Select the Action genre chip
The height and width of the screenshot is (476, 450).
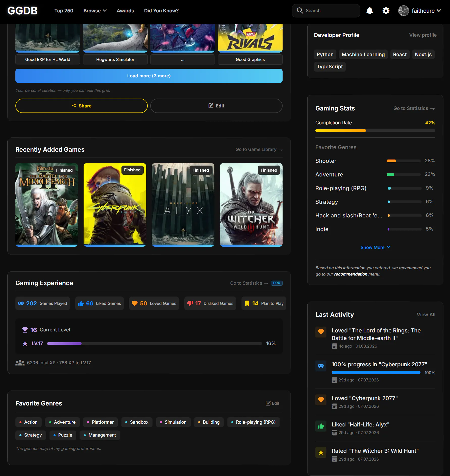coord(28,422)
